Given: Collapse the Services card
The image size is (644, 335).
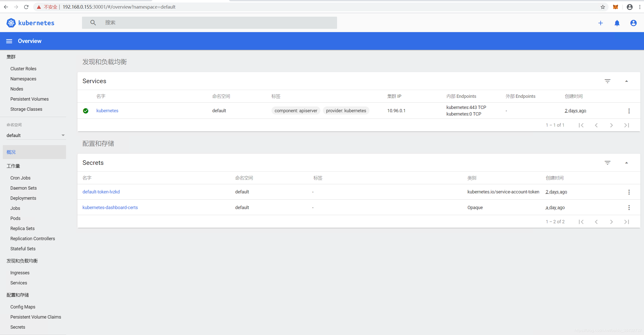Looking at the screenshot, I should point(626,81).
